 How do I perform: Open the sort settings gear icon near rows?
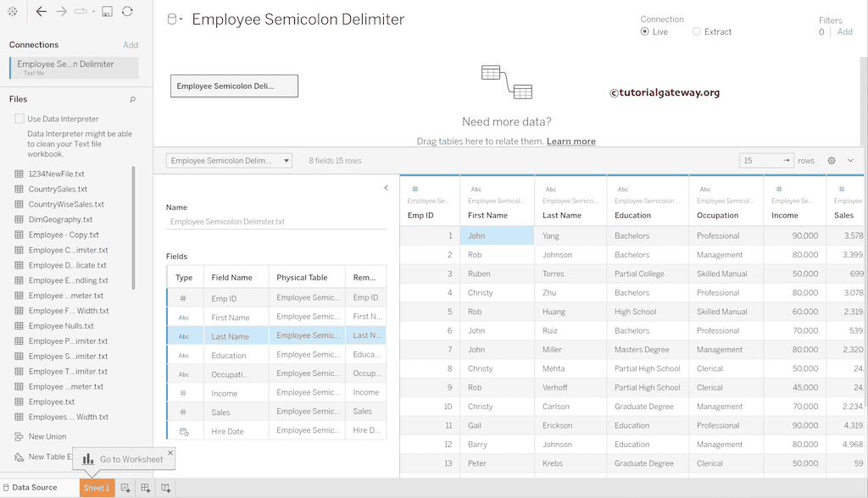831,160
